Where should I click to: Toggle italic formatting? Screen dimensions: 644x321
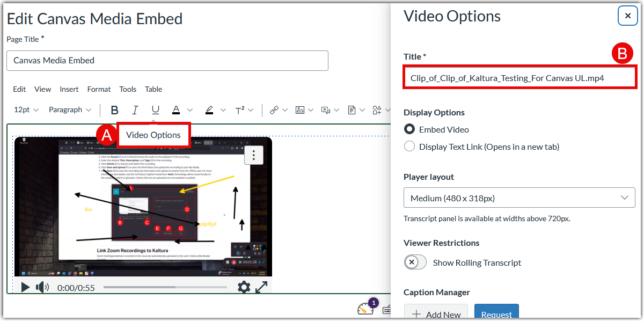coord(135,110)
